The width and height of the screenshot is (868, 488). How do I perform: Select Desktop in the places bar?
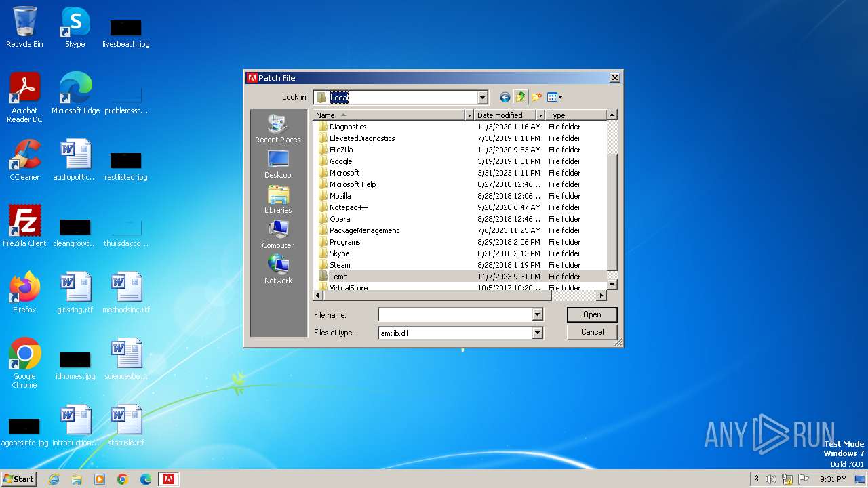tap(278, 165)
